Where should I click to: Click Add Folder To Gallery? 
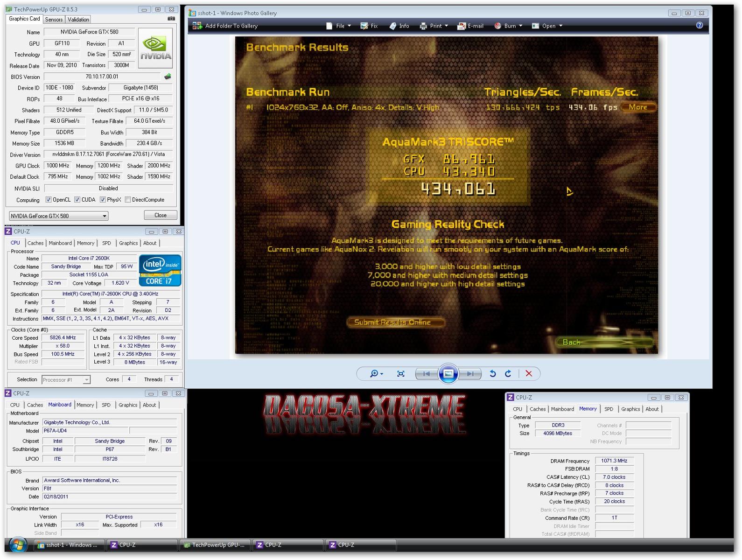(225, 26)
